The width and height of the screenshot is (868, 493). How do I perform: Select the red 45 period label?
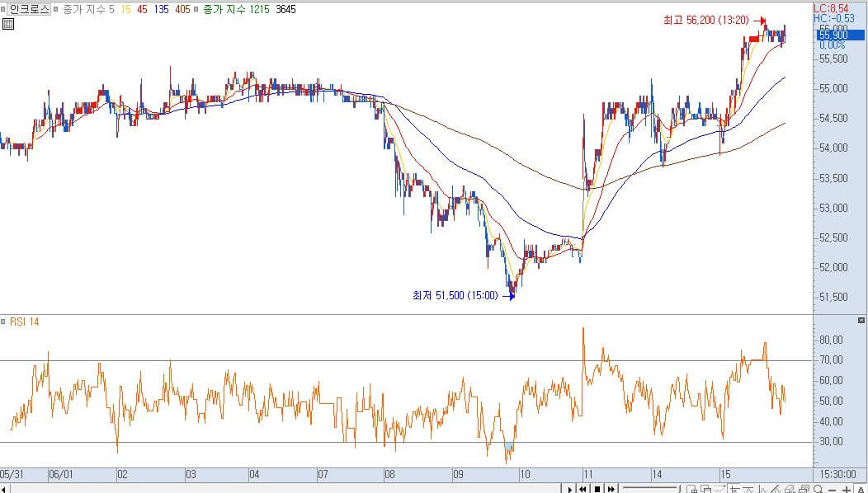142,9
